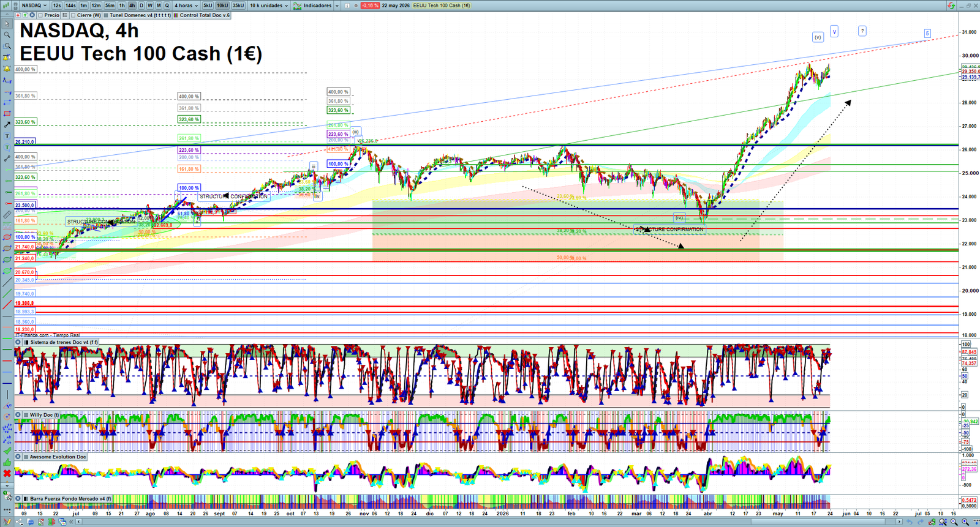980x527 pixels.
Task: Toggle Tunel Domenec v4 indicator square
Action: [x=106, y=15]
